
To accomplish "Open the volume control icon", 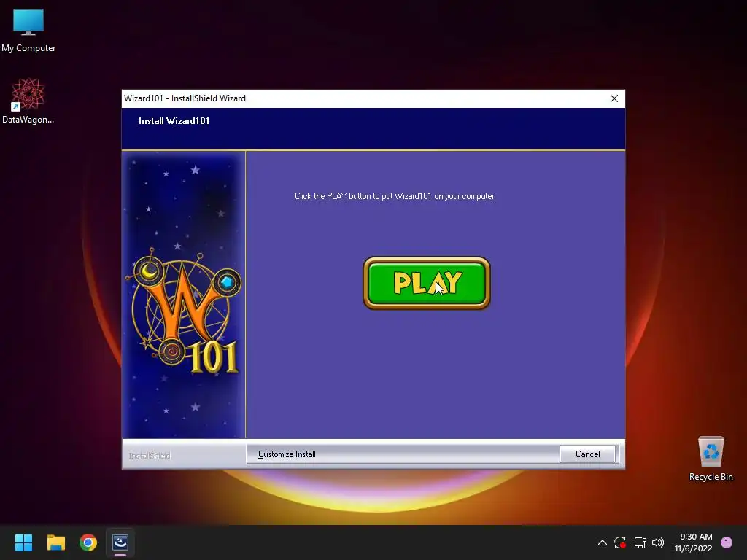I will coord(658,542).
